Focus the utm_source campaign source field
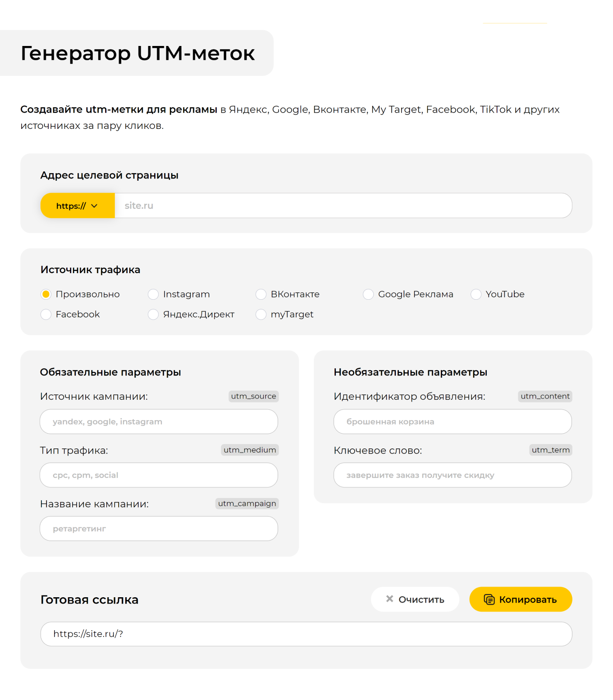Viewport: 613px width, 700px height. point(159,421)
